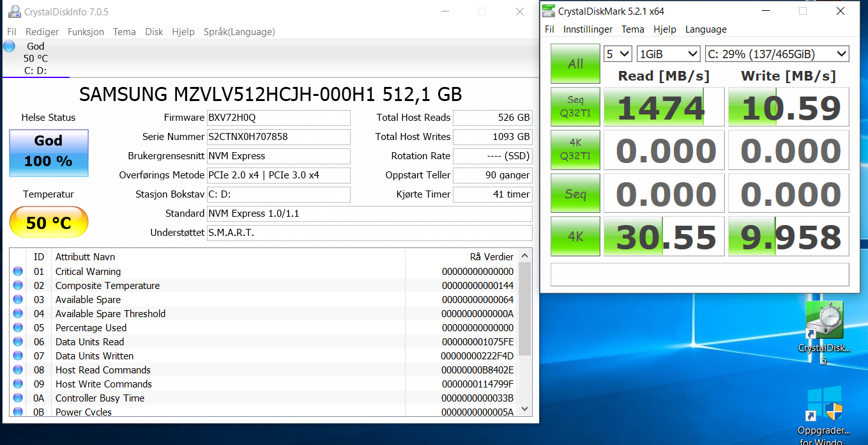Run all benchmarks with All button
Viewport: 868px width, 445px height.
[575, 63]
